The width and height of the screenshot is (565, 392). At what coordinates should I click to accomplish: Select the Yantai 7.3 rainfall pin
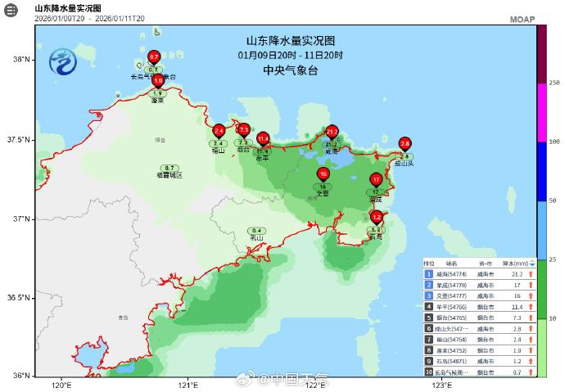[x=243, y=130]
